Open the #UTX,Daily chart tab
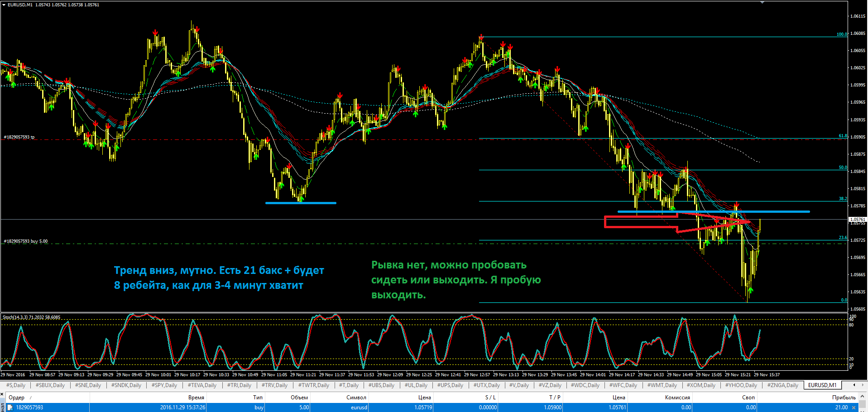The width and height of the screenshot is (868, 412). 487,385
